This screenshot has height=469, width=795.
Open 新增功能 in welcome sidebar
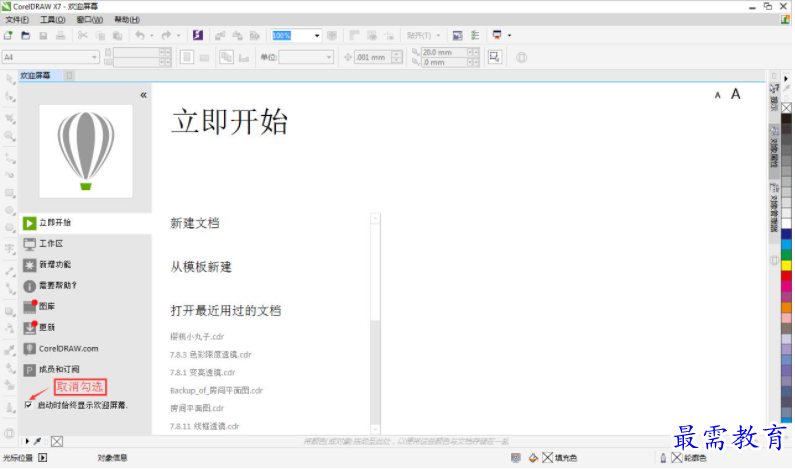[86, 265]
